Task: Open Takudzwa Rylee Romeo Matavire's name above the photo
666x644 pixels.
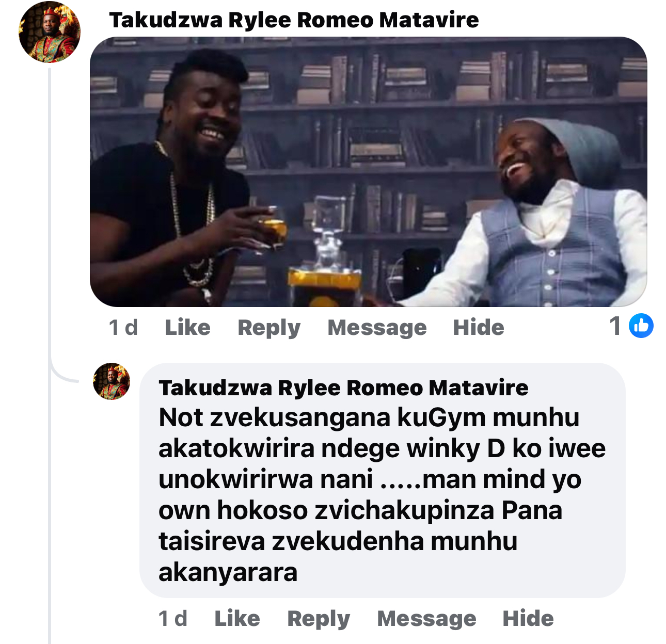Action: [294, 20]
